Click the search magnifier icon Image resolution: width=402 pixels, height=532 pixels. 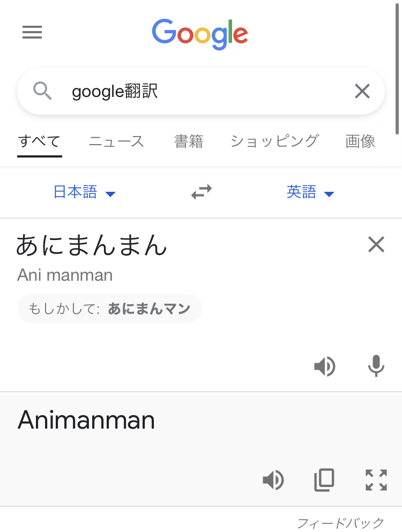(x=42, y=91)
